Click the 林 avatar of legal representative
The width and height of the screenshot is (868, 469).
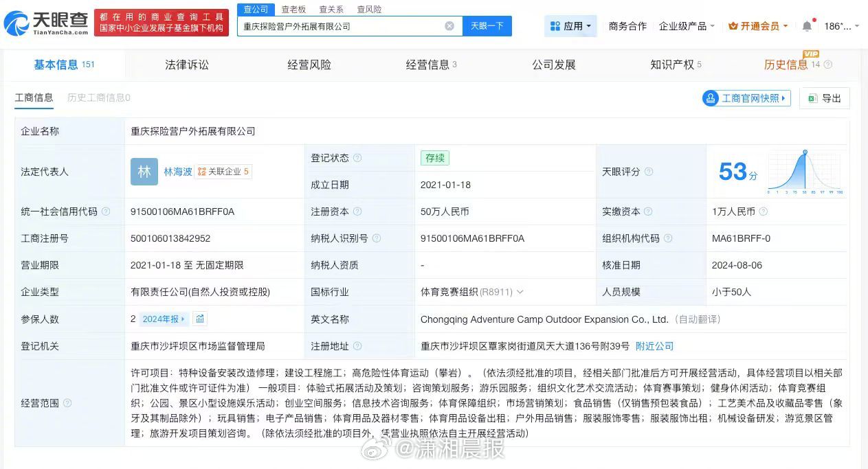144,172
